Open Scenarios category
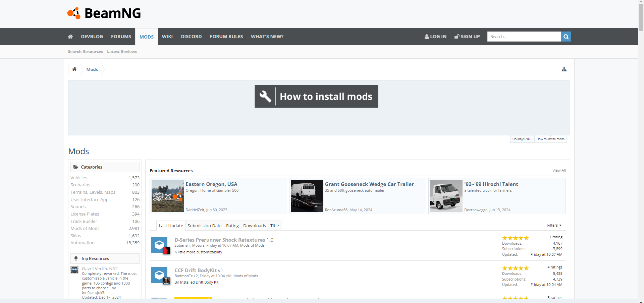Viewport: 644px width, 303px height. click(x=80, y=185)
